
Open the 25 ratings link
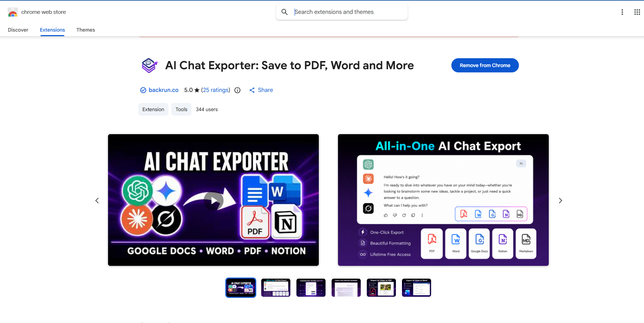click(x=216, y=90)
